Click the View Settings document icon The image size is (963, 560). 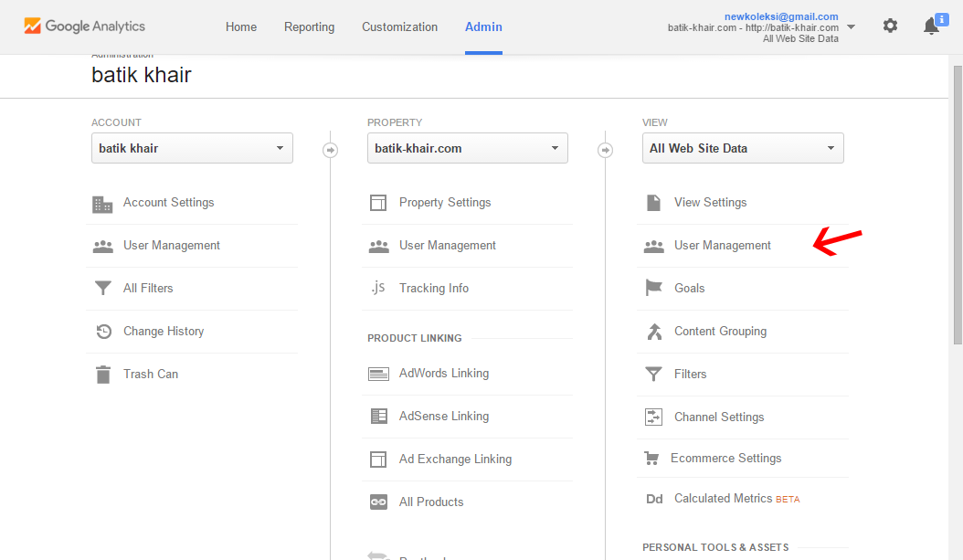click(x=653, y=203)
